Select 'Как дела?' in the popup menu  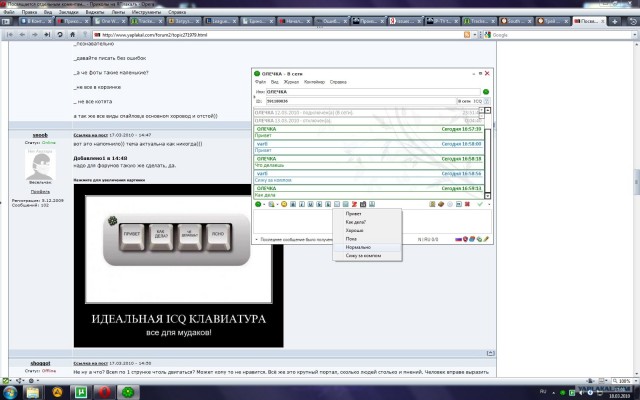click(x=367, y=222)
